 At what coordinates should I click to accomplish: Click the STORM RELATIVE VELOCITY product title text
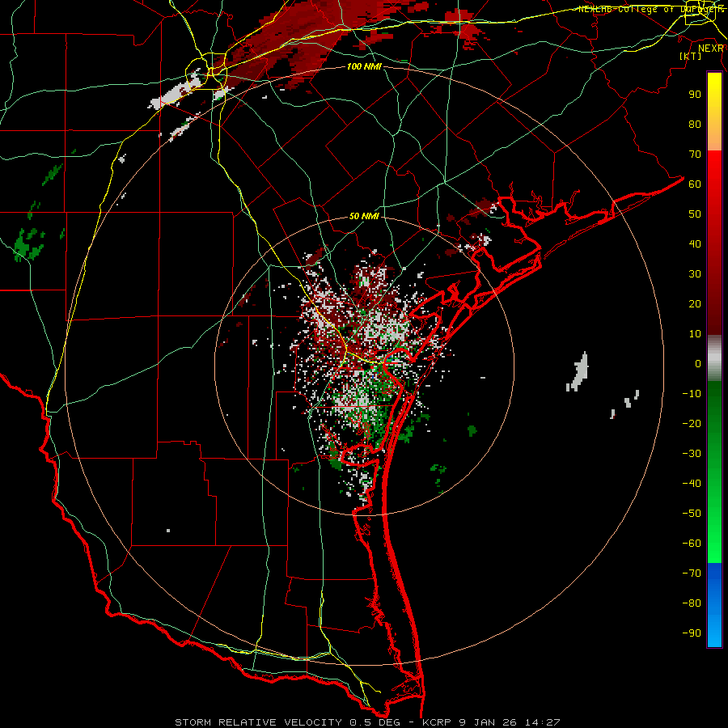(258, 722)
